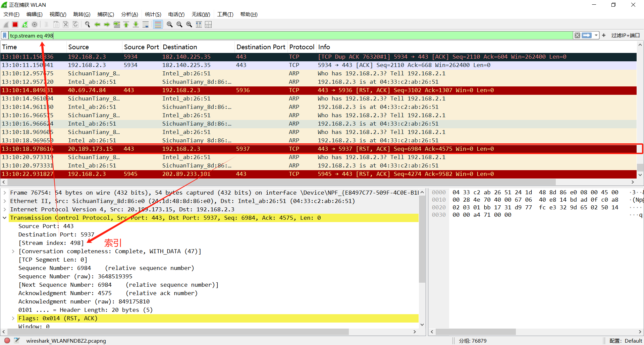Go forward to next packet arrow
Screen dimensions: 644x345
coord(107,24)
